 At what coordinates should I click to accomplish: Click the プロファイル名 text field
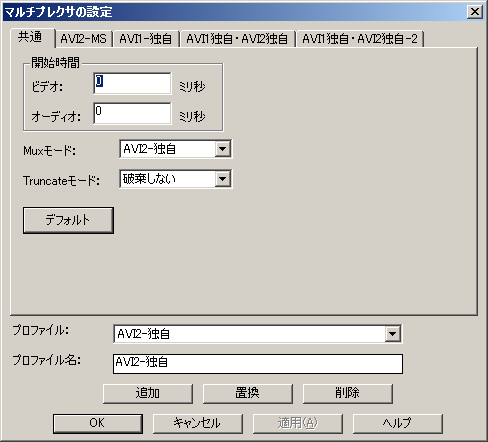[258, 364]
